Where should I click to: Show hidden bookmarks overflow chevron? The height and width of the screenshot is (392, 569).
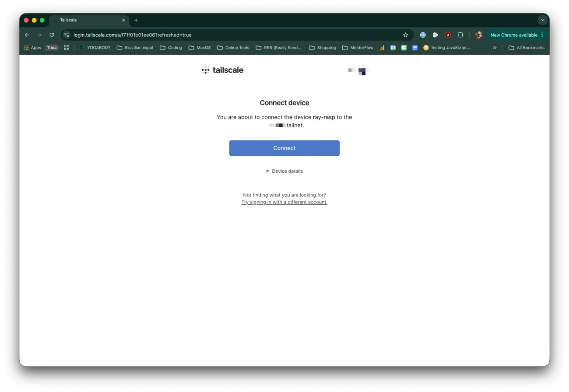(495, 48)
